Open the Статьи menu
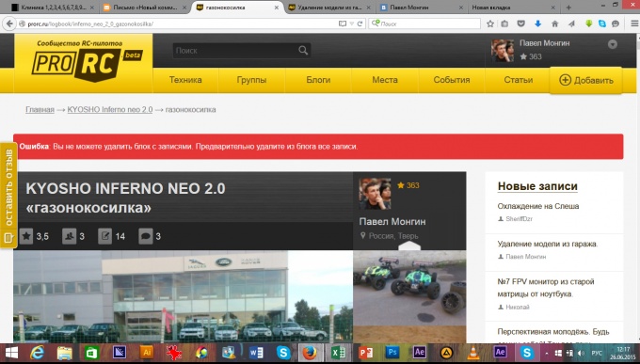This screenshot has height=364, width=640. pos(518,80)
